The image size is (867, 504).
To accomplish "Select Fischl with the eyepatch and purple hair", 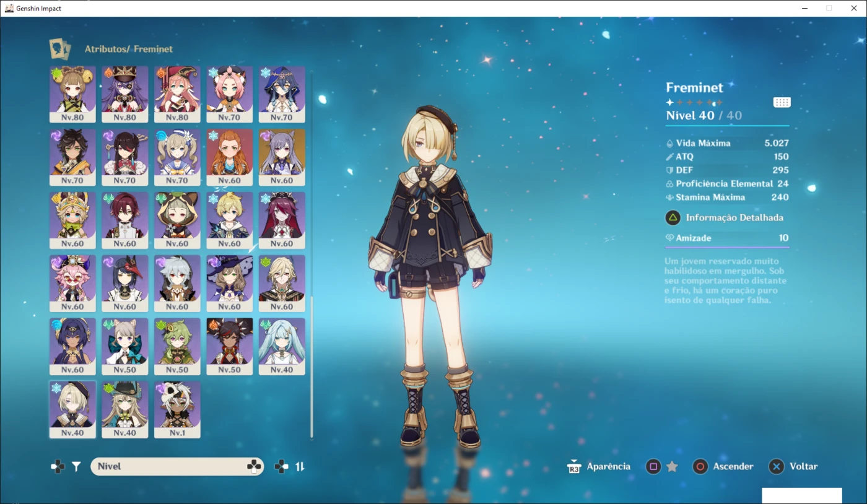I will (124, 94).
